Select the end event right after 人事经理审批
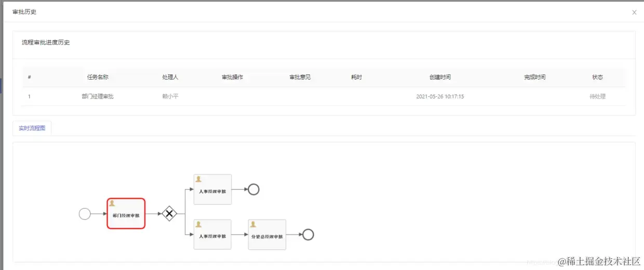This screenshot has height=270, width=644. 253,189
